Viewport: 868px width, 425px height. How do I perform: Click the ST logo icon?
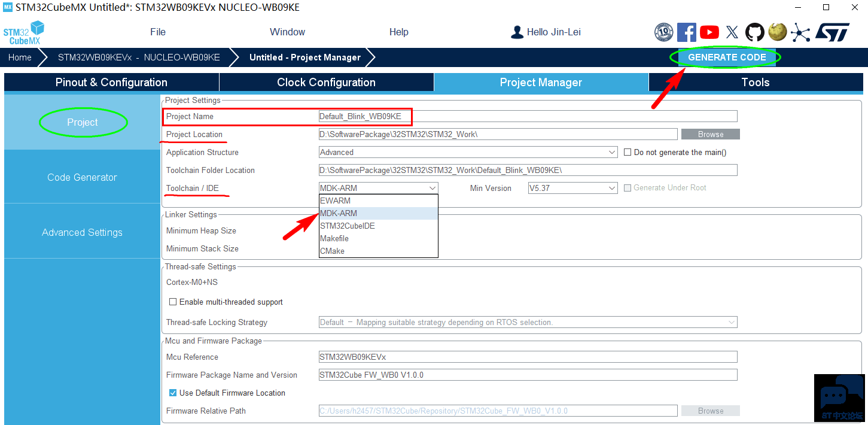click(x=832, y=32)
